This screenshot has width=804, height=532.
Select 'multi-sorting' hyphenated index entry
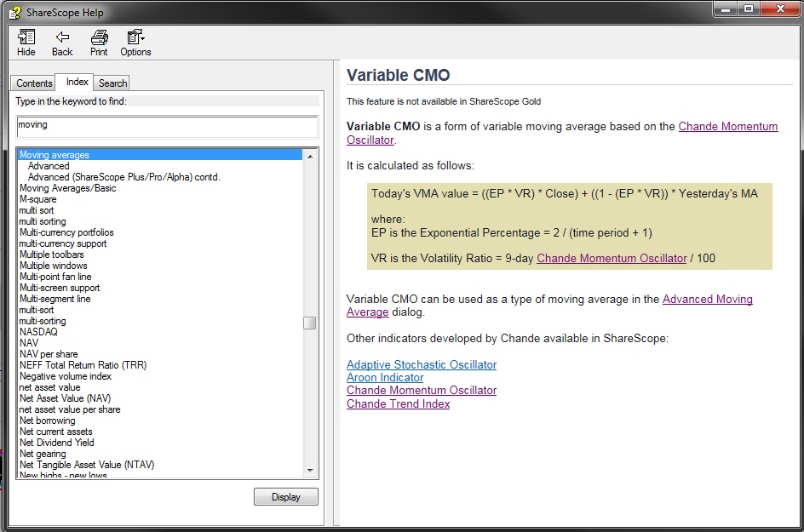[42, 321]
